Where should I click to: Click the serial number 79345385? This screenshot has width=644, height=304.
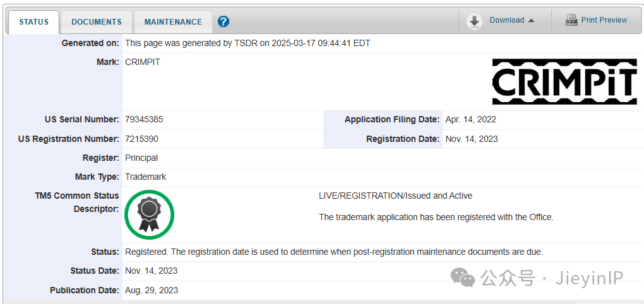[144, 119]
